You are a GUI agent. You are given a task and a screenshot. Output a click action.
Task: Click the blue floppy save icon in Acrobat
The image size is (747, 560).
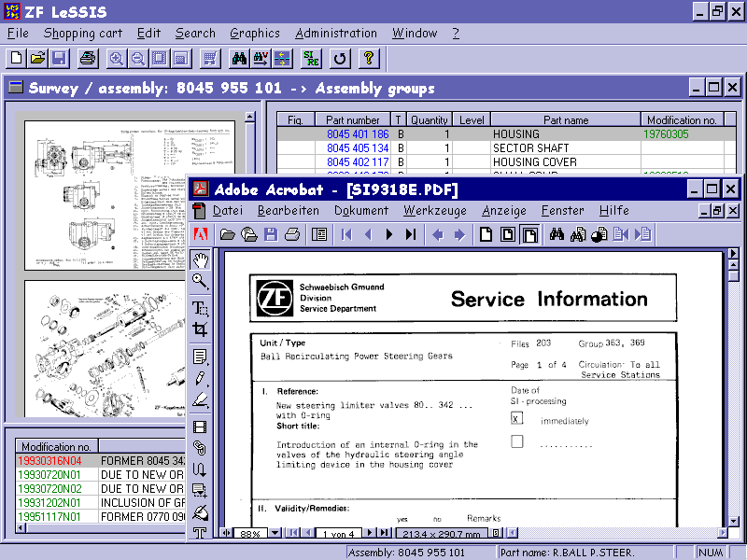(x=271, y=234)
